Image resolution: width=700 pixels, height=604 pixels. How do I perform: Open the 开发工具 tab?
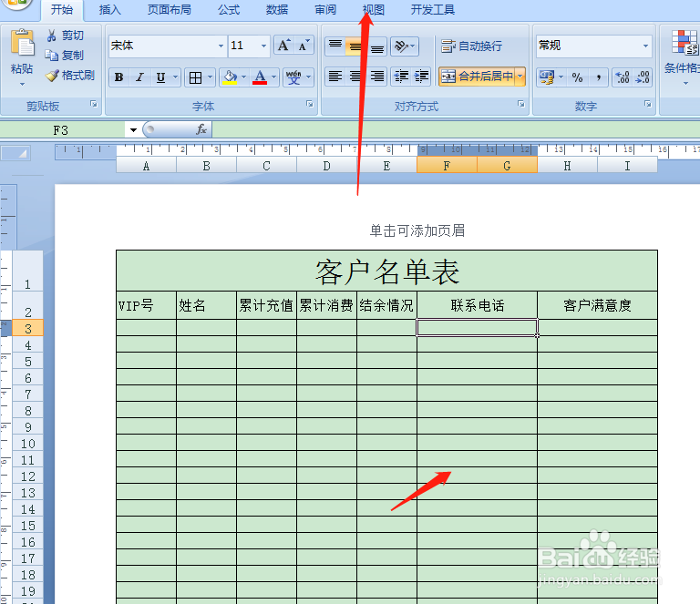coord(433,10)
